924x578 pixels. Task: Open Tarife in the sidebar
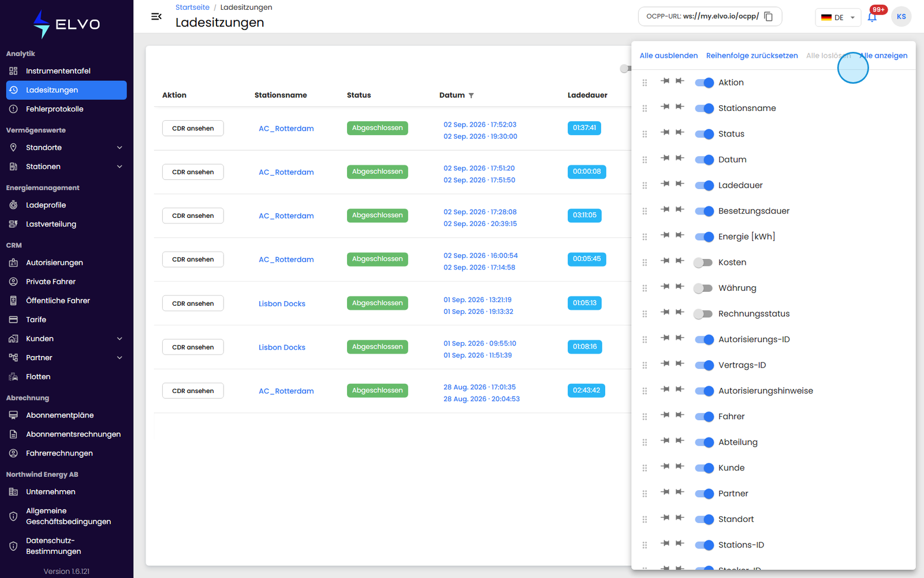click(66, 320)
